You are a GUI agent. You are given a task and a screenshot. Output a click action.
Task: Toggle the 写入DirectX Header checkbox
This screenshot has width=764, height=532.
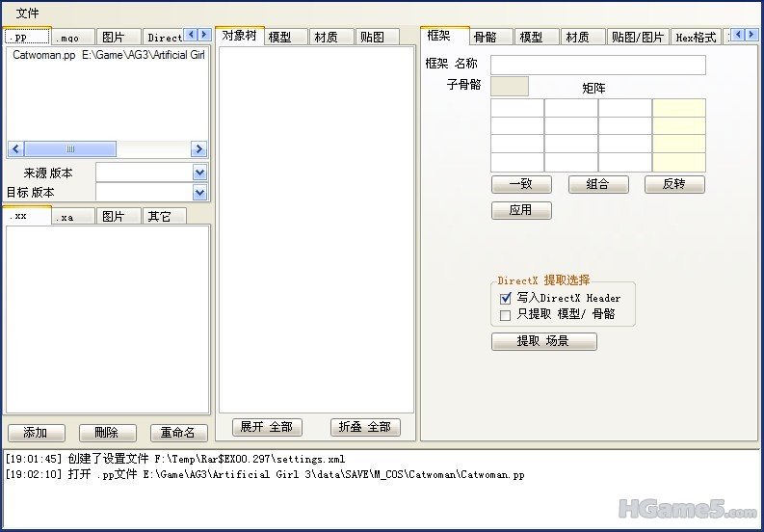(505, 299)
